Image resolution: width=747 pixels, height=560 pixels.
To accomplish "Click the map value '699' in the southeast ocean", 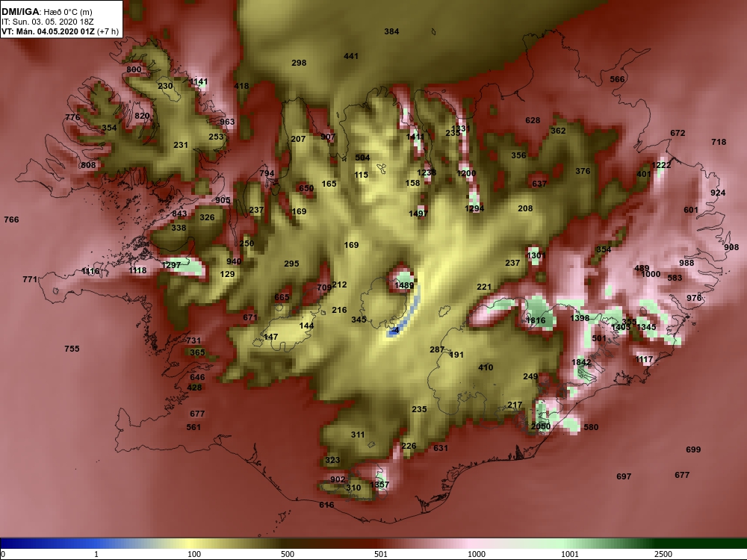I will [693, 449].
